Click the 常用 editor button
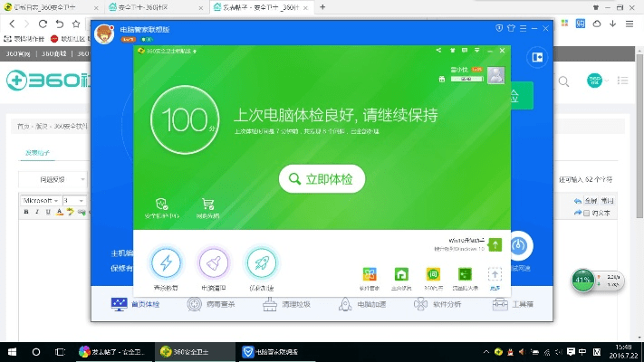This screenshot has width=644, height=362. point(607,201)
